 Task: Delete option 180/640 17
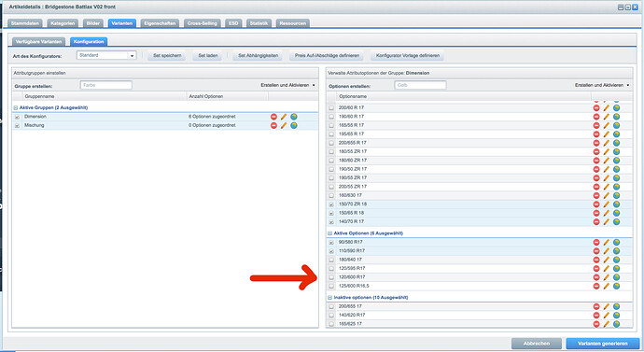tap(596, 260)
